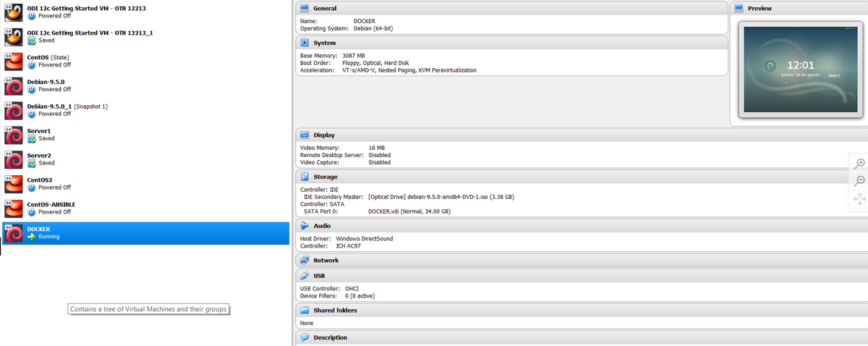
Task: Click the Operating System Debian (64-bit) text
Action: point(373,28)
